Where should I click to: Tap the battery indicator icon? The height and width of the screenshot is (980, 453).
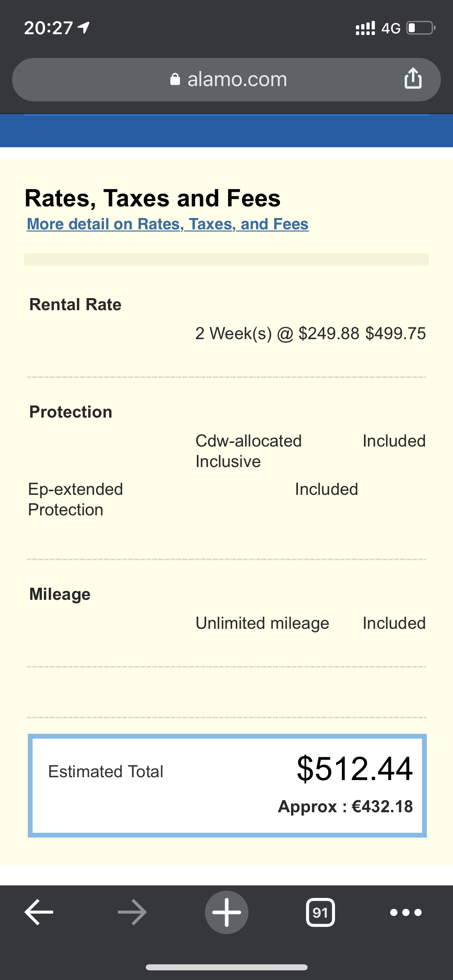(x=420, y=28)
